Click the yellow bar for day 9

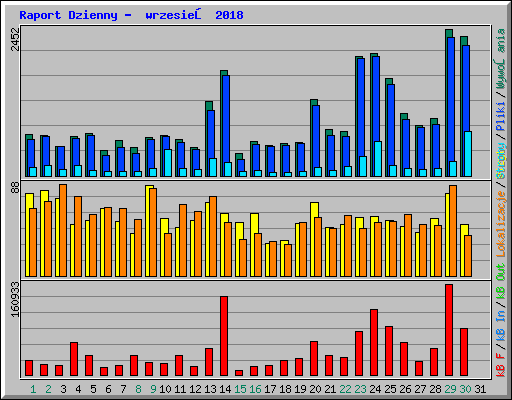(x=148, y=231)
